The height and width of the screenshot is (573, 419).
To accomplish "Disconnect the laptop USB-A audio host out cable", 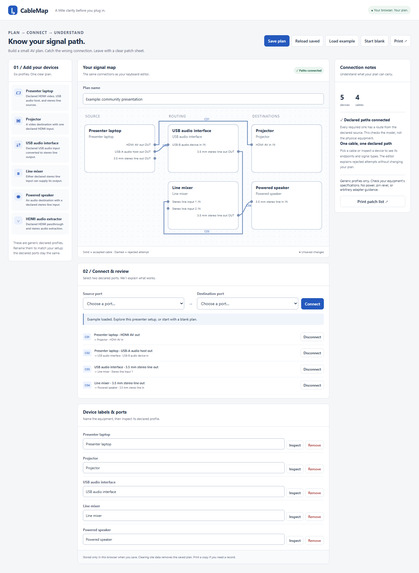I will tap(312, 353).
